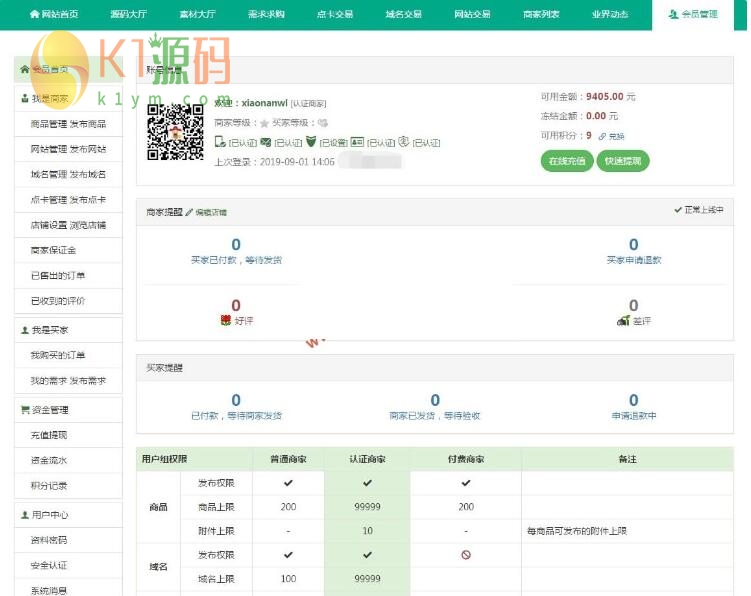This screenshot has width=751, height=596.
Task: Open 积分记录 sidebar item
Action: point(49,486)
